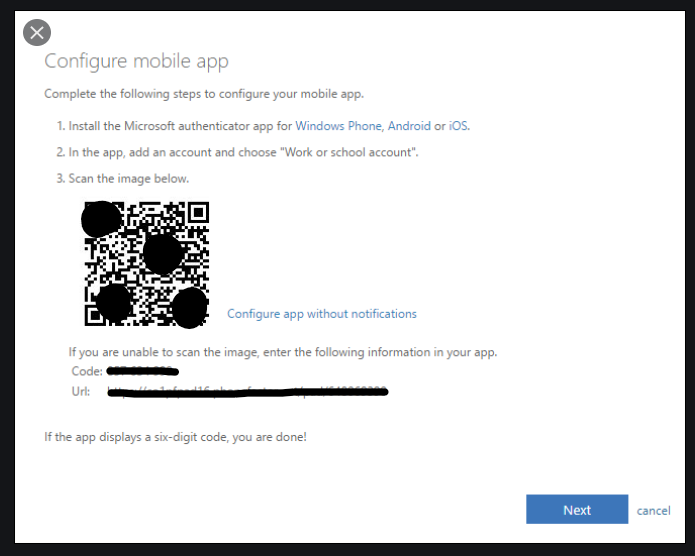Click Configure app without notifications
This screenshot has height=556, width=695.
(322, 314)
